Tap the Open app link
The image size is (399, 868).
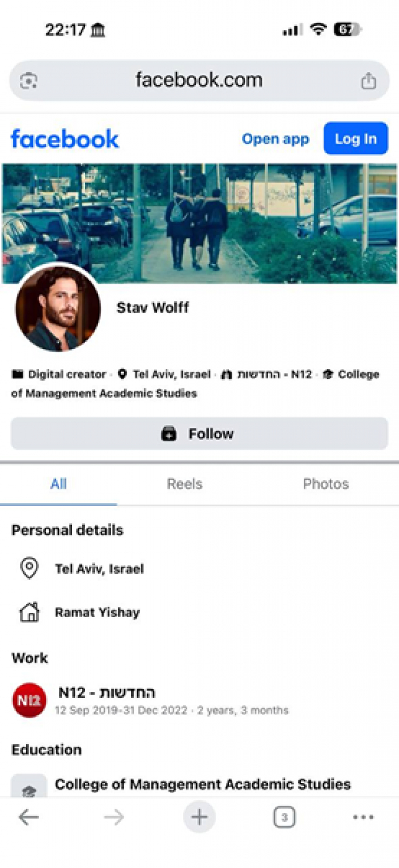coord(275,139)
